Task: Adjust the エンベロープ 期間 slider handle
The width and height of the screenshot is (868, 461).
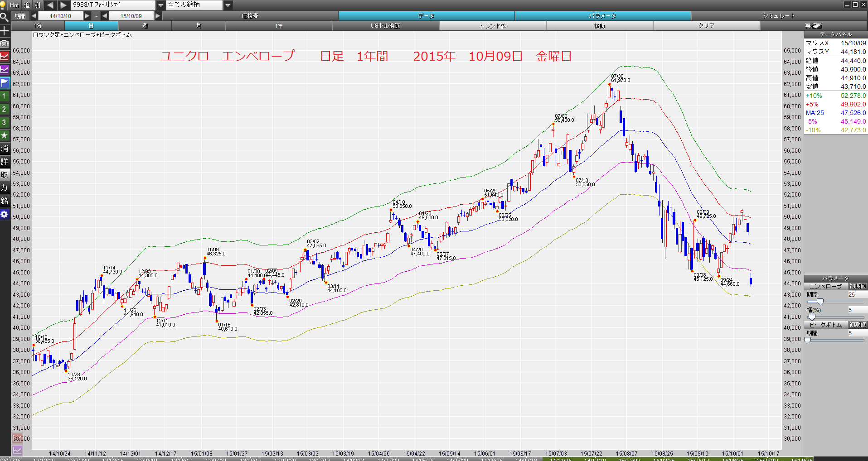Action: point(820,302)
